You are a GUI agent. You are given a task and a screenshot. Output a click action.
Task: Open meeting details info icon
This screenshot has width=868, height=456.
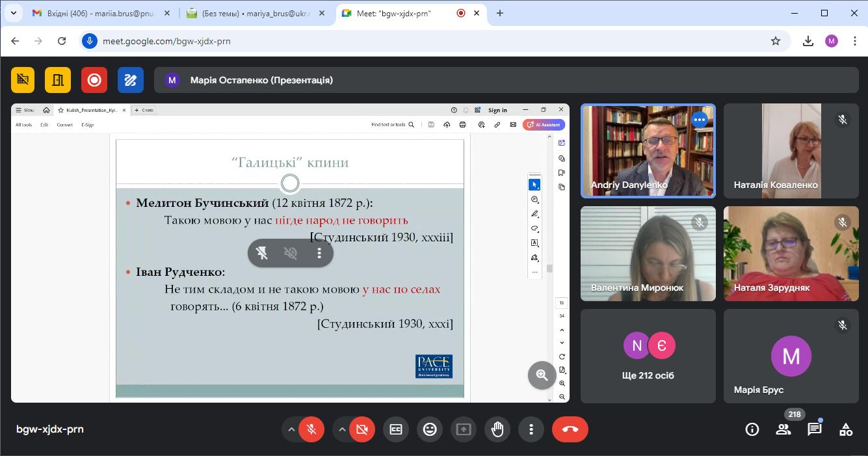(752, 429)
